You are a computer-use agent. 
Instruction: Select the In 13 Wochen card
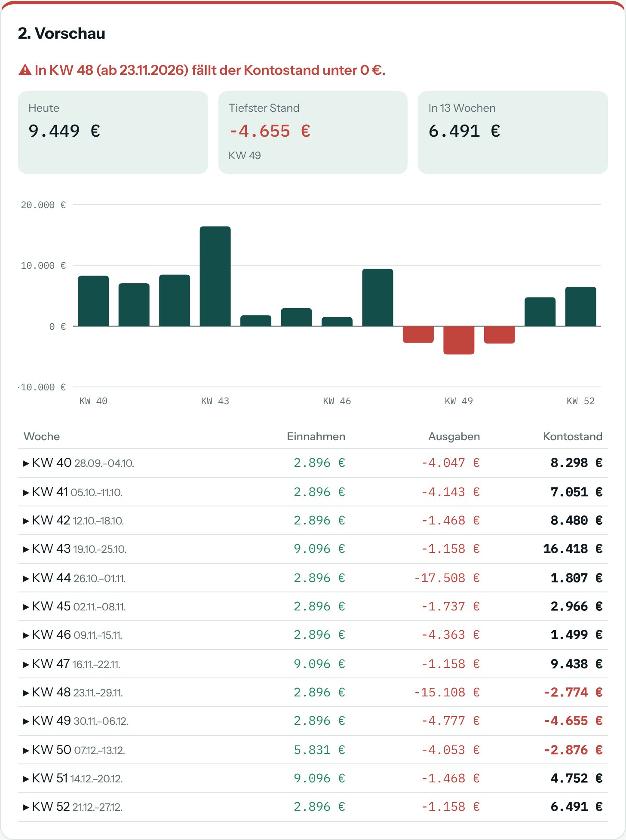tap(513, 132)
